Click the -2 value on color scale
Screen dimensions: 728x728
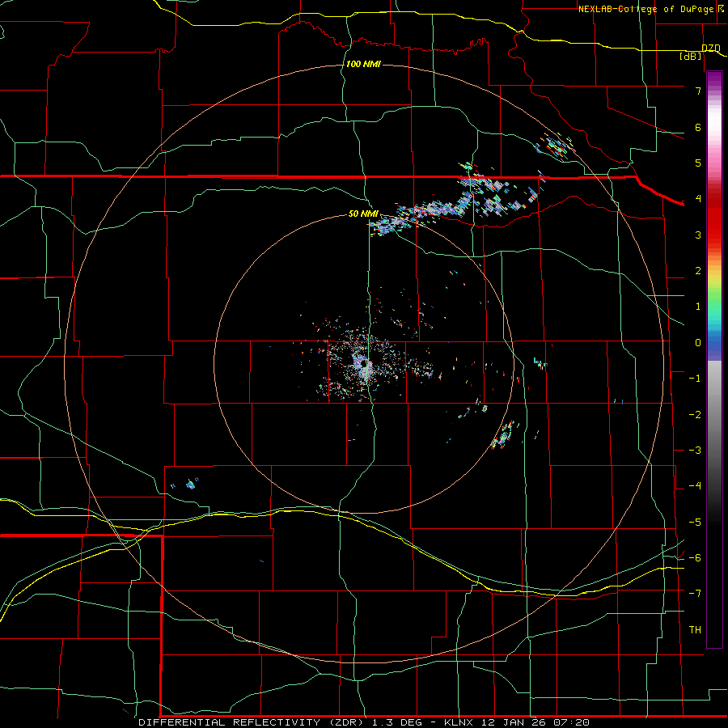(x=695, y=415)
